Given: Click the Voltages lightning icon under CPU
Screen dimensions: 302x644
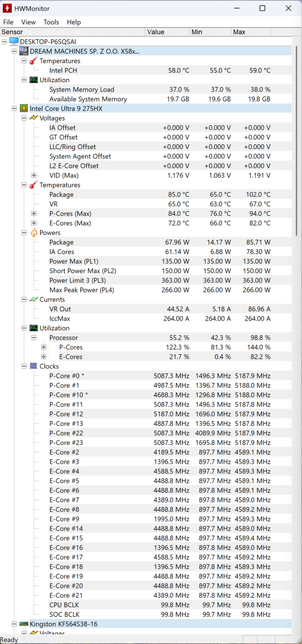Looking at the screenshot, I should (x=34, y=118).
